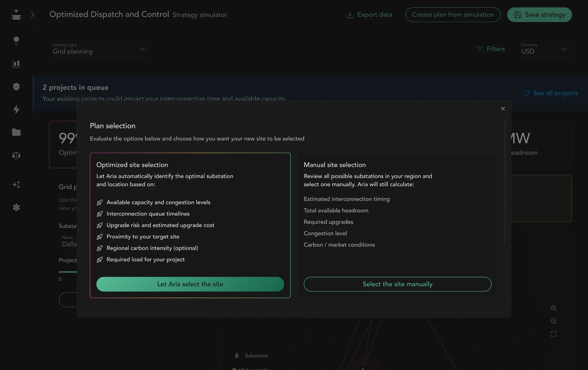Click Estimated interconnection timing text
This screenshot has width=588, height=370.
(x=347, y=199)
